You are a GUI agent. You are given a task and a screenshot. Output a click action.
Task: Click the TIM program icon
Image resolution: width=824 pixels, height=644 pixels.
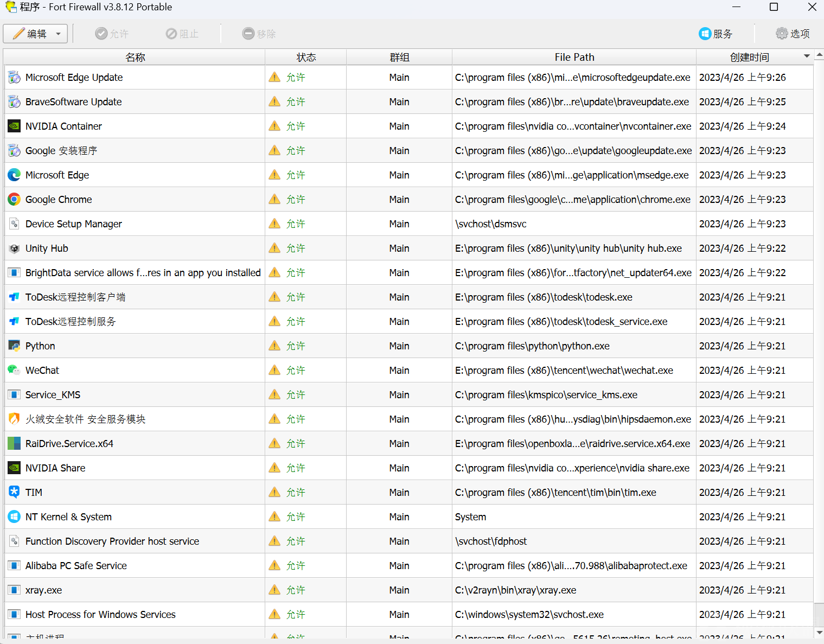pos(14,493)
